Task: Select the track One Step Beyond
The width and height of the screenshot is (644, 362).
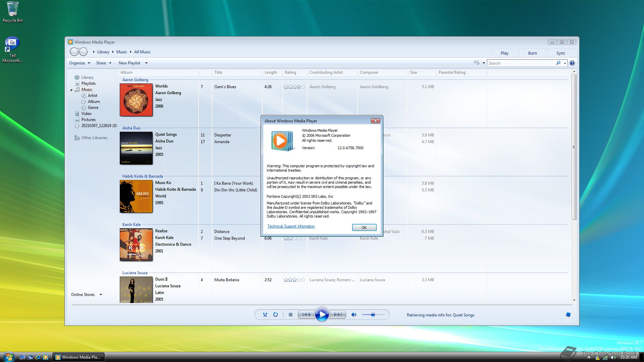Action: pyautogui.click(x=229, y=238)
